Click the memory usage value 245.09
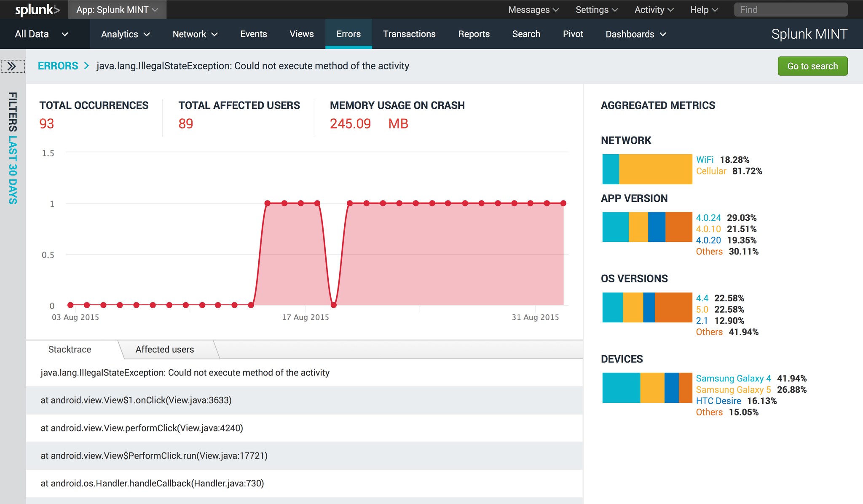The height and width of the screenshot is (504, 863). point(350,124)
